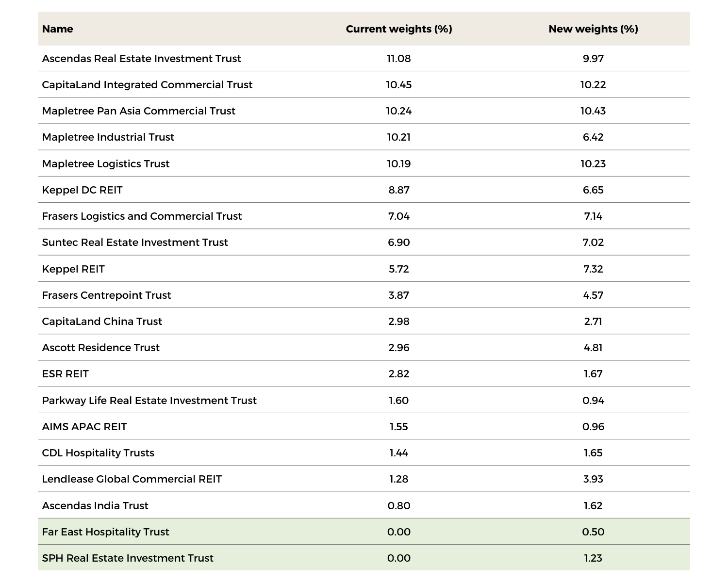Click the Mapletree Logistics Trust row
Viewport: 728px width, 582px height.
(x=105, y=163)
